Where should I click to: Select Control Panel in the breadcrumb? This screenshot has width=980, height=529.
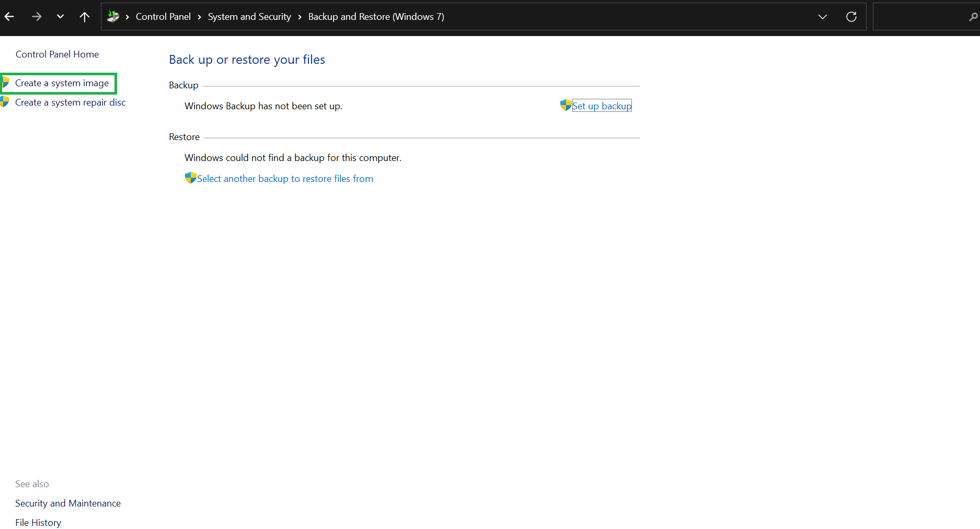[x=163, y=17]
